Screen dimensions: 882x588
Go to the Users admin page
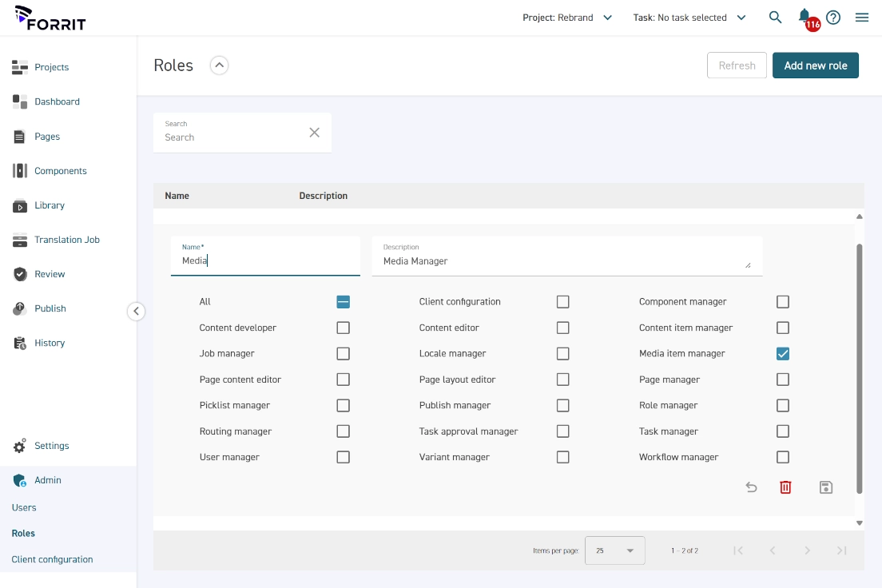coord(24,507)
